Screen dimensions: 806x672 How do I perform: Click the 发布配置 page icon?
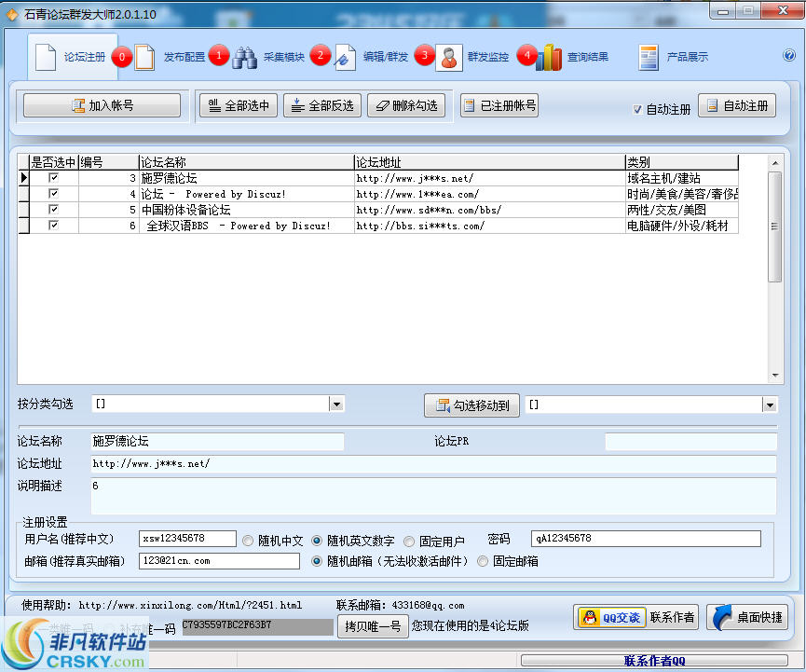pos(145,56)
